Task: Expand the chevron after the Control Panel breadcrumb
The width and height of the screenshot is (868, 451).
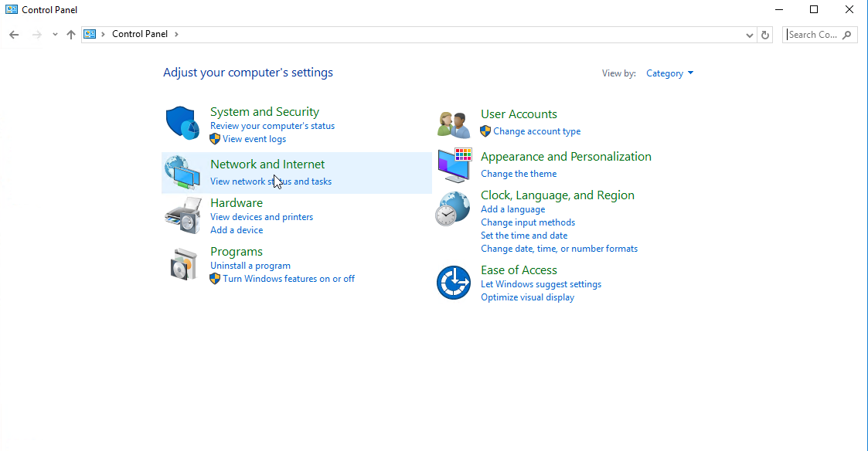Action: [176, 34]
